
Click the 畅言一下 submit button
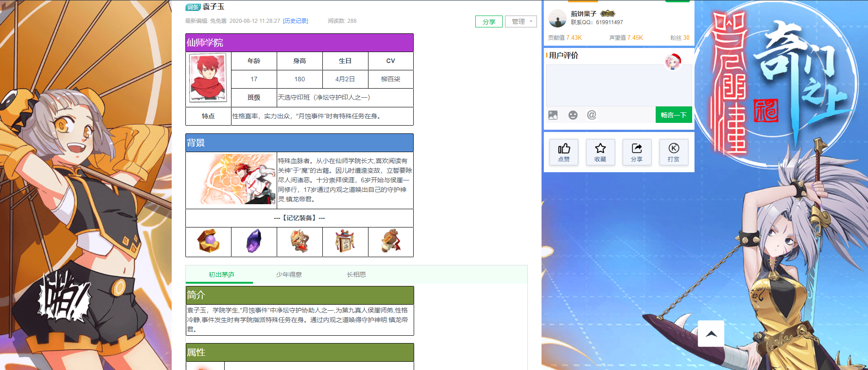(x=674, y=115)
